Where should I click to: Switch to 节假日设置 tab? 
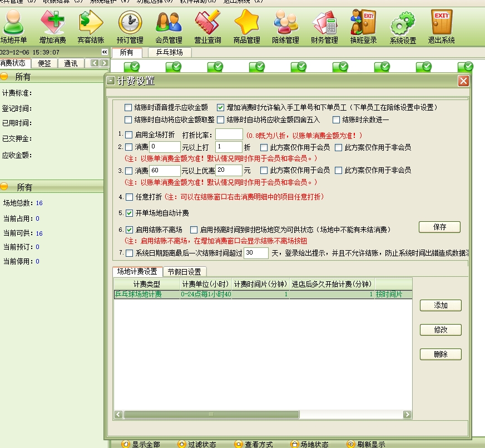coord(184,272)
